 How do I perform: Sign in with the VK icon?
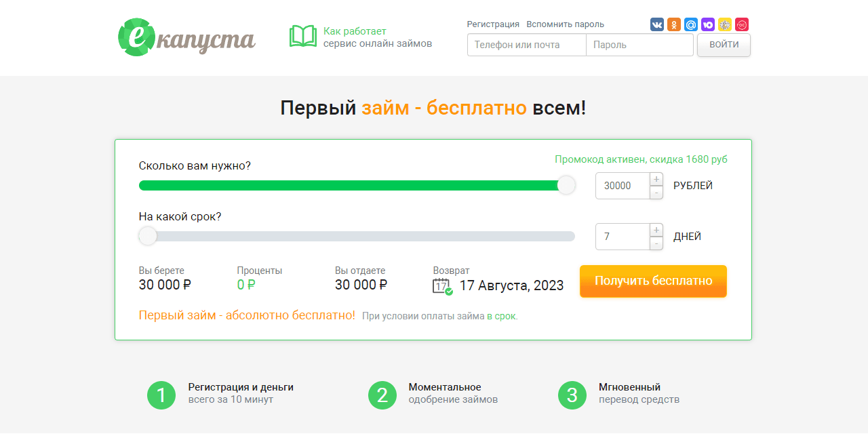(656, 24)
